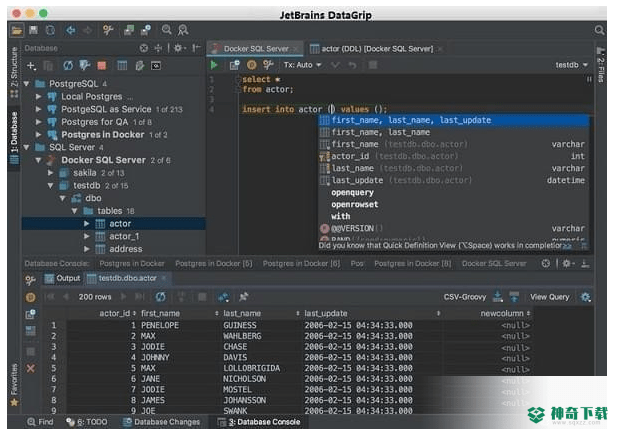
Task: Open Database Changes tool window
Action: (161, 422)
